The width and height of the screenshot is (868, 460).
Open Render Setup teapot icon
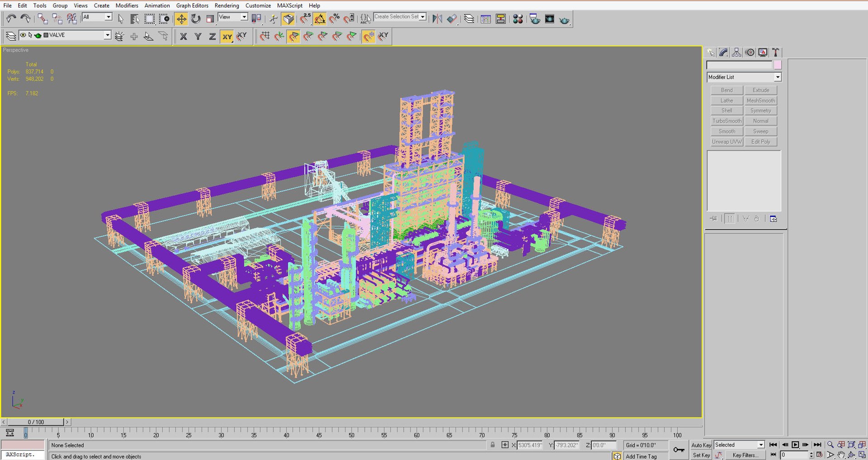pos(535,19)
